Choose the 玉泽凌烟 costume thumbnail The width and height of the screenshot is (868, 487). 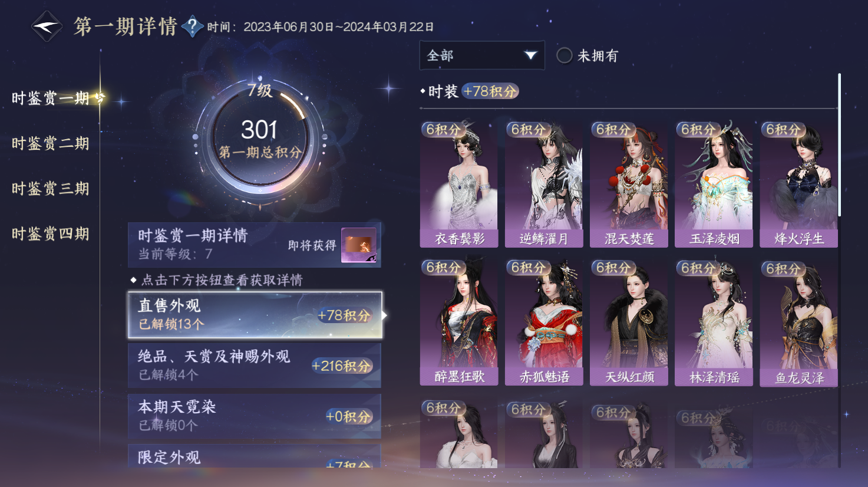pos(714,184)
